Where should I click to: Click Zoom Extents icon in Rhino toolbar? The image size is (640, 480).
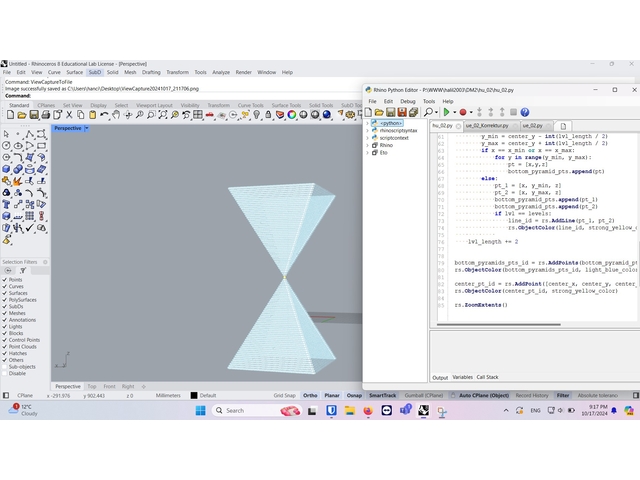click(x=163, y=115)
